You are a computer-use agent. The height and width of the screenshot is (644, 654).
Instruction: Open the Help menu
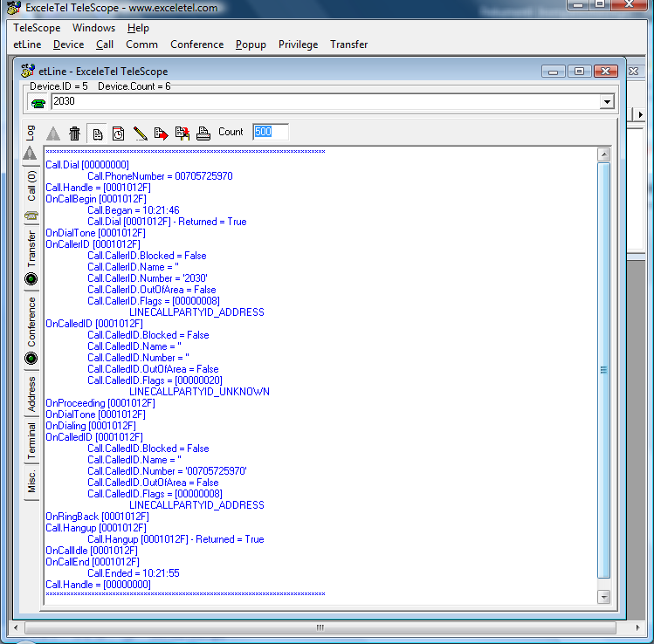[138, 28]
